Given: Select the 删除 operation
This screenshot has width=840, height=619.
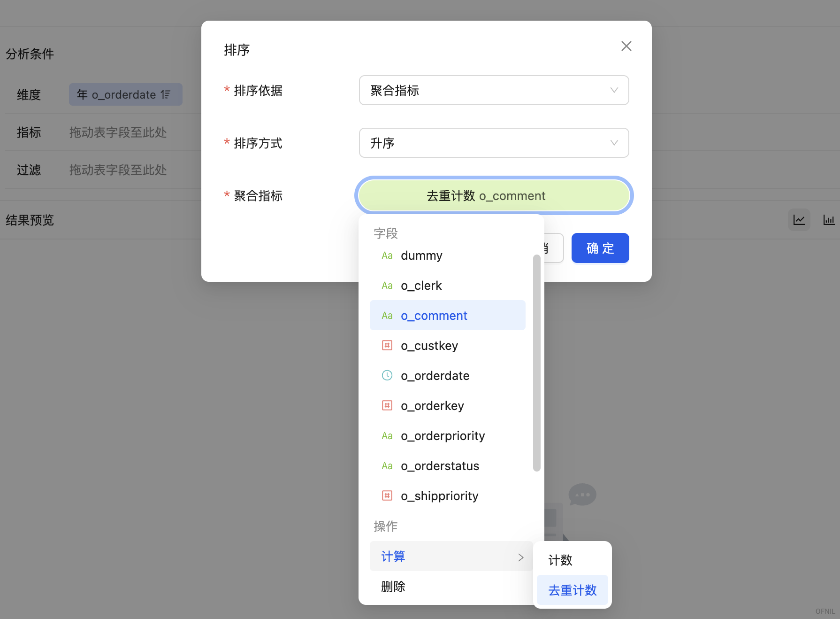Looking at the screenshot, I should point(393,587).
